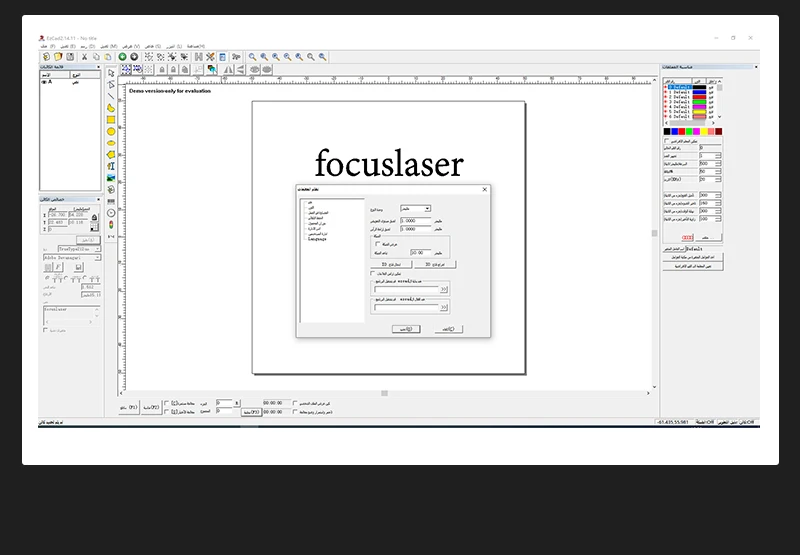Open the (F) File menu
The width and height of the screenshot is (800, 555).
coord(48,46)
